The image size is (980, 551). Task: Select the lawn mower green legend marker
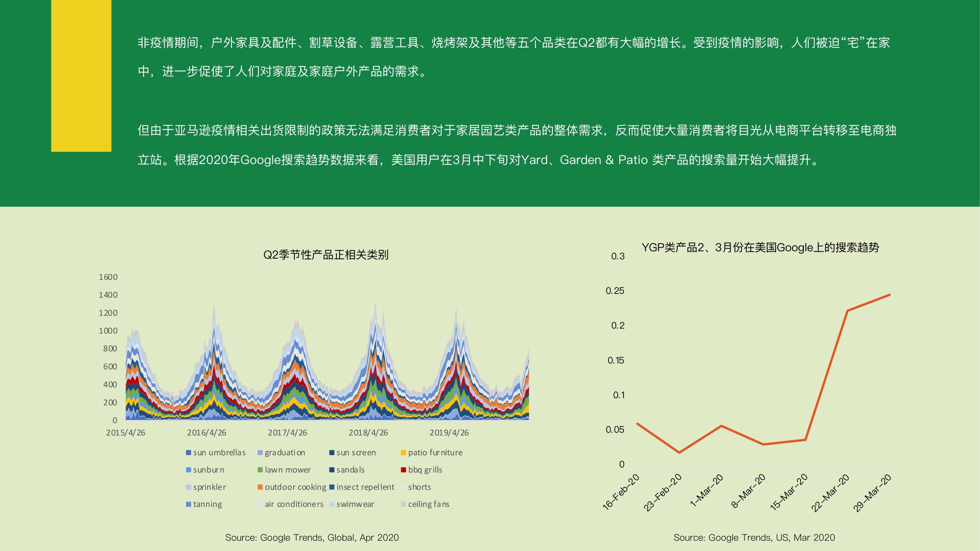click(x=260, y=469)
